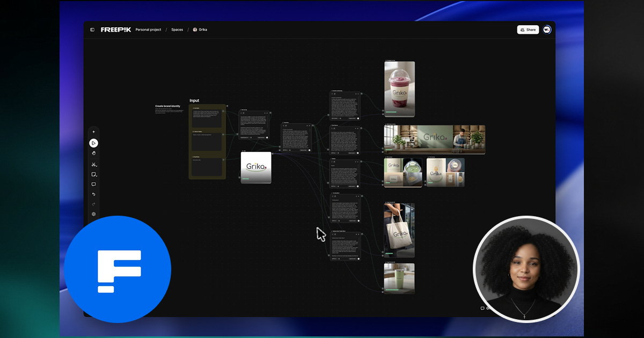644x338 pixels.
Task: Select the coffee shop interior image
Action: (435, 140)
